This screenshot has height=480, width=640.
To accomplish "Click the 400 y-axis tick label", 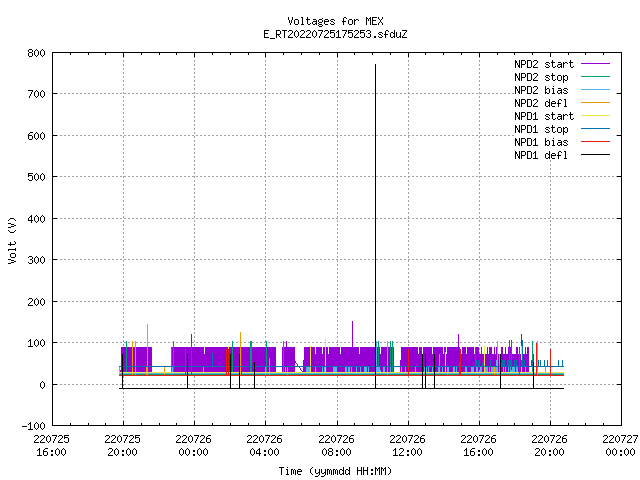I will point(36,219).
